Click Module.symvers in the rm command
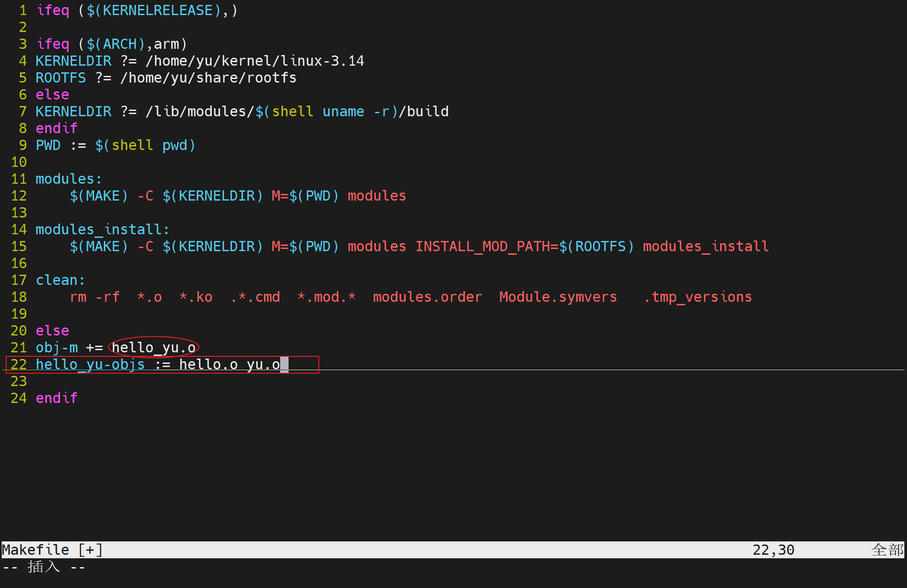The image size is (907, 588). tap(558, 297)
